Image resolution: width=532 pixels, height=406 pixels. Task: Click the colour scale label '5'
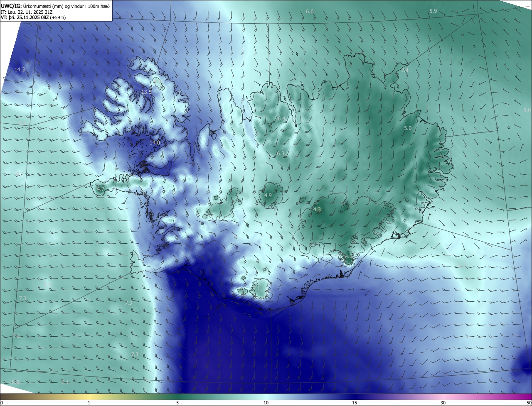click(177, 403)
